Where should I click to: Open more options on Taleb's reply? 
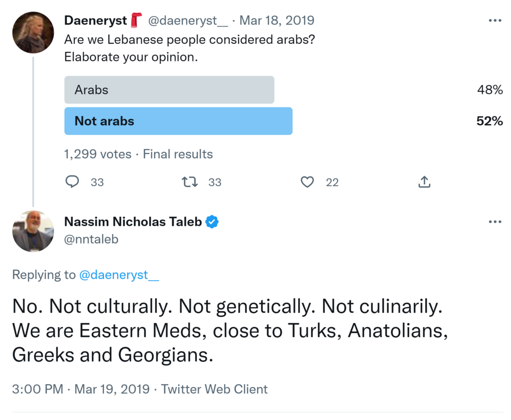pos(495,222)
